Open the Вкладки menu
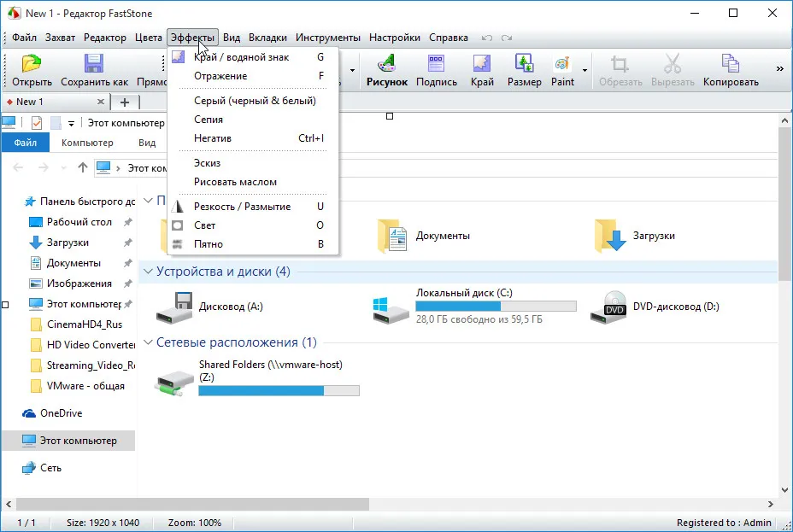The height and width of the screenshot is (532, 793). [267, 38]
